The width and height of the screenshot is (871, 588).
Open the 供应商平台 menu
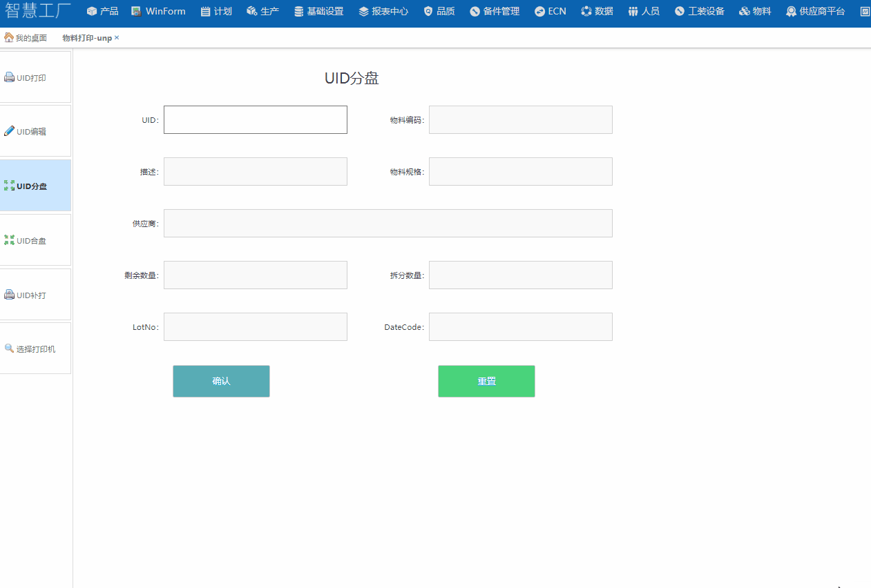click(815, 12)
